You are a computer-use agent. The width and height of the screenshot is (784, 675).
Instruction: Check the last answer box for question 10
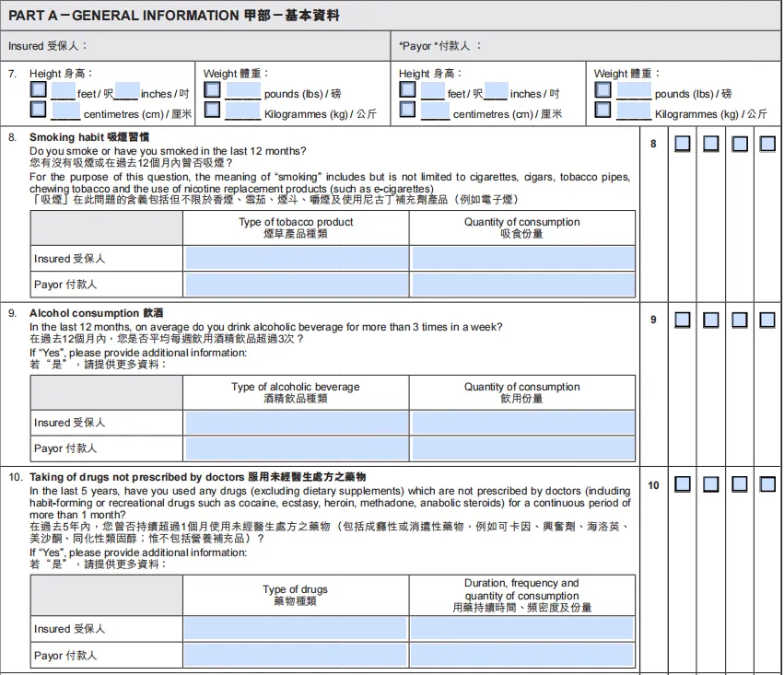[767, 484]
